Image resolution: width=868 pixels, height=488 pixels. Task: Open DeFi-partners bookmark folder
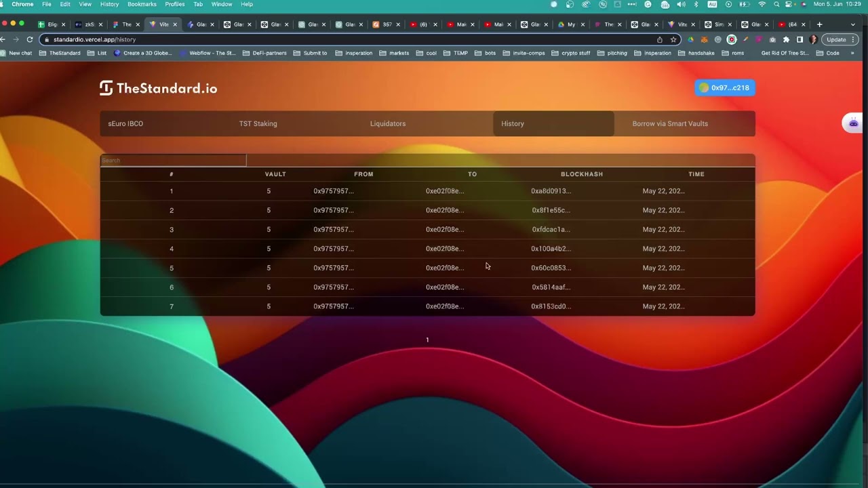coord(265,53)
